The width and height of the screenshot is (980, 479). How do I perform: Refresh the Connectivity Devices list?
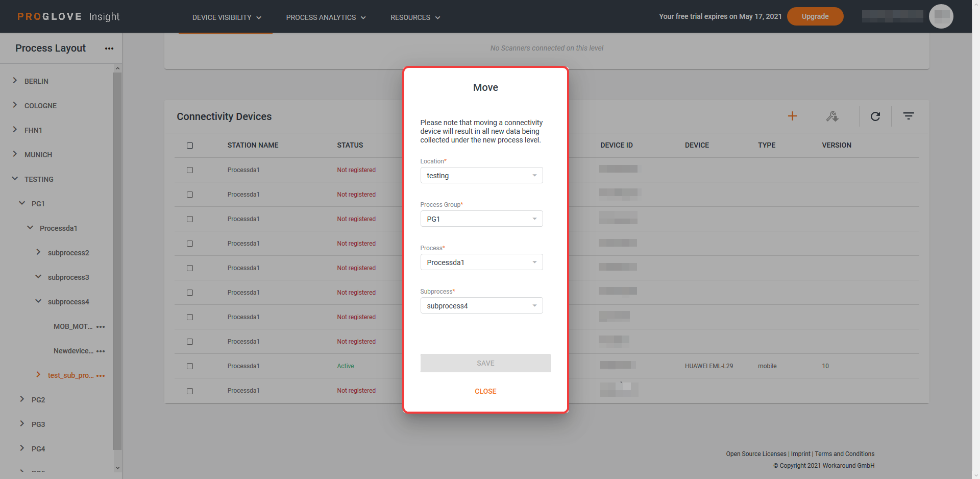click(x=875, y=116)
